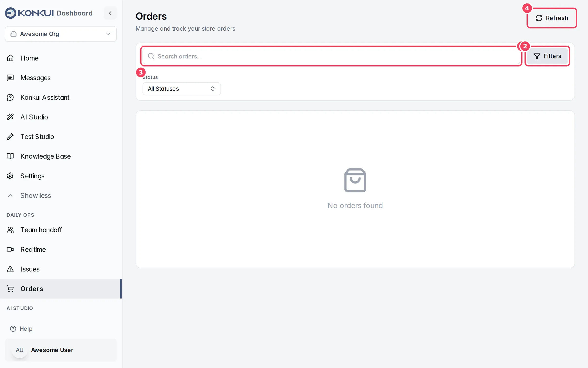This screenshot has height=368, width=588.
Task: Click the Help question mark icon
Action: click(x=13, y=329)
